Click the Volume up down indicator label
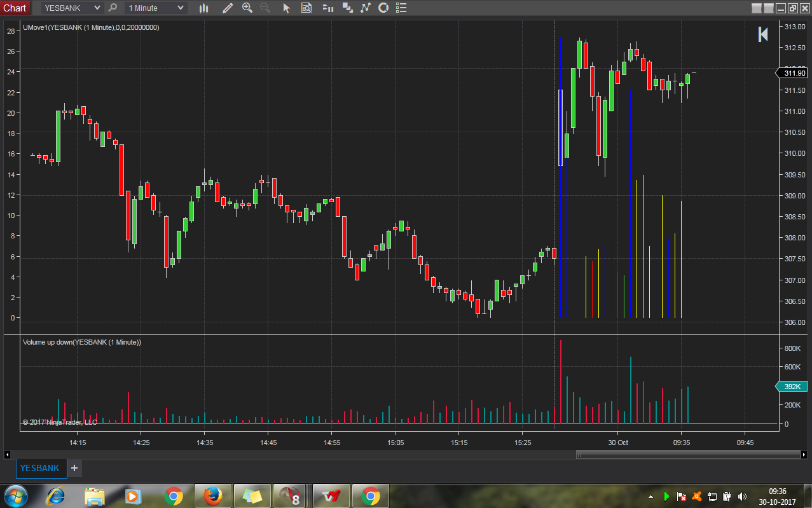 point(82,342)
